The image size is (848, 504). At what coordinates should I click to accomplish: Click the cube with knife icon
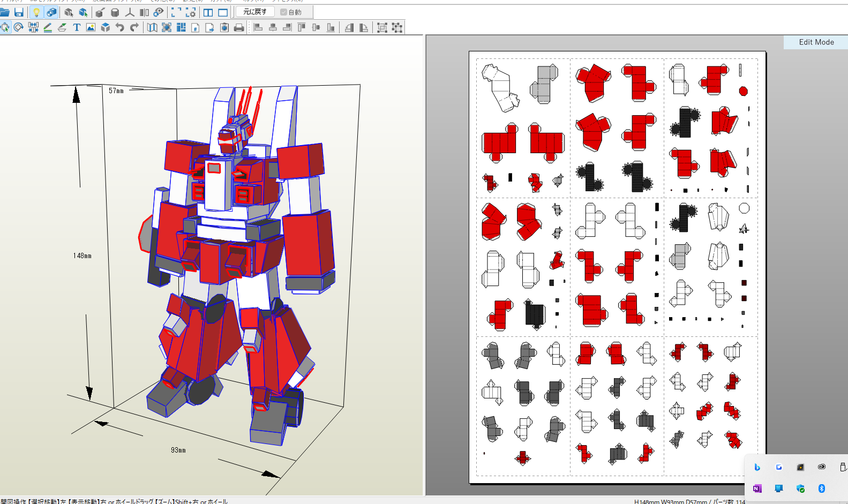[x=100, y=12]
